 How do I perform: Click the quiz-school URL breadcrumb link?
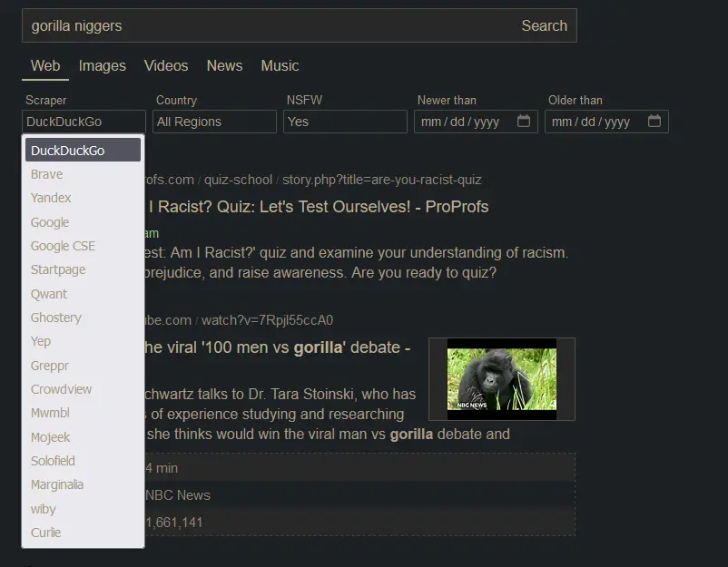[x=238, y=180]
